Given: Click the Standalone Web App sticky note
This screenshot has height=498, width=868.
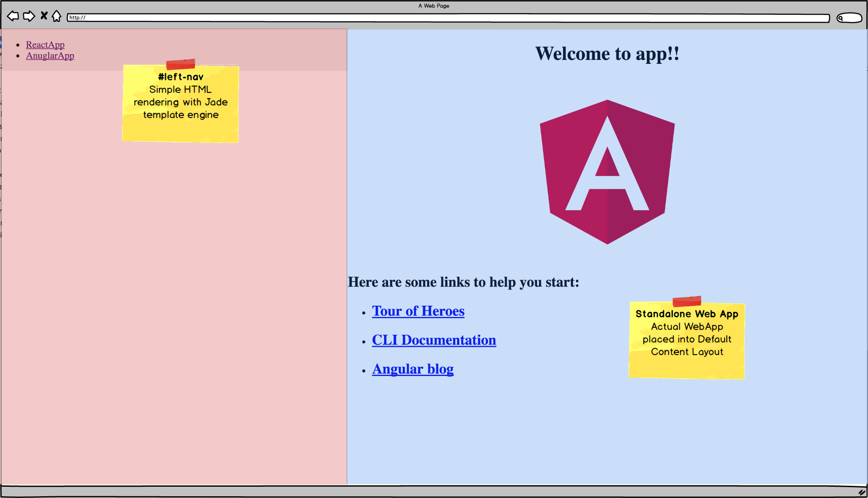Looking at the screenshot, I should (687, 338).
